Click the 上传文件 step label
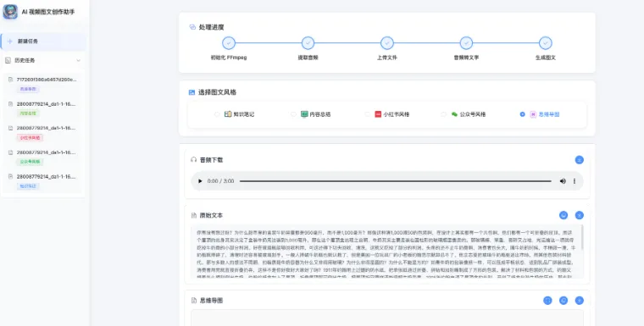Image resolution: width=644 pixels, height=326 pixels. point(387,58)
